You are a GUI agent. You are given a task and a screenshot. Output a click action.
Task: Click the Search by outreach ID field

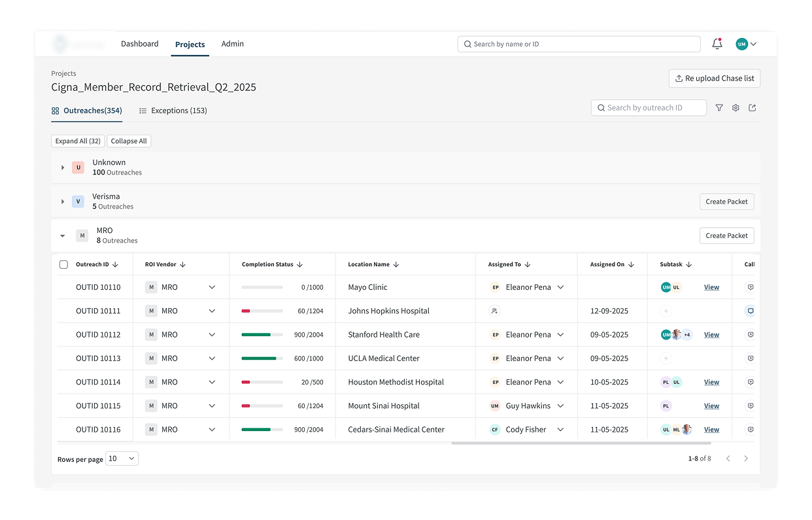(x=649, y=108)
